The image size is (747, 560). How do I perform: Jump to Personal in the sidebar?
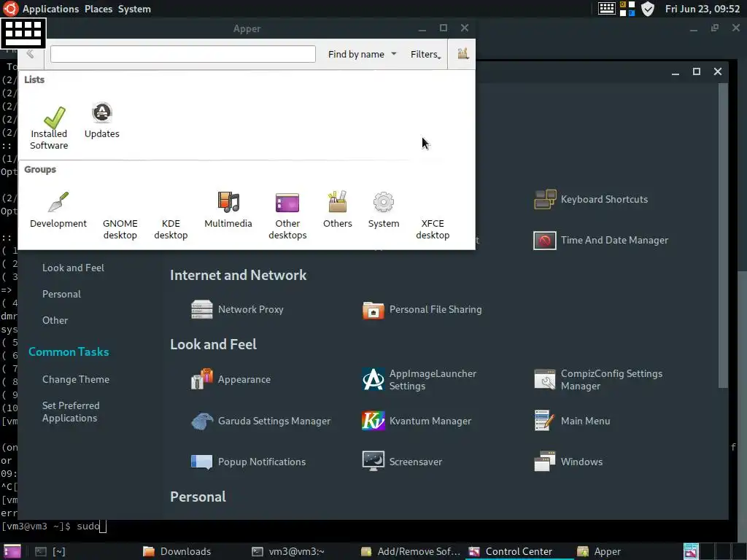coord(61,294)
